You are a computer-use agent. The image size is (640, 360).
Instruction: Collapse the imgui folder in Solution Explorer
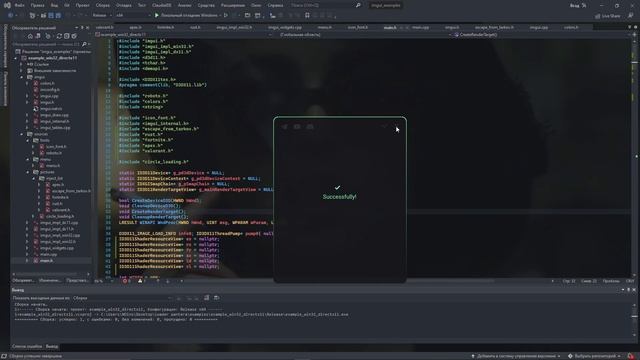click(22, 77)
